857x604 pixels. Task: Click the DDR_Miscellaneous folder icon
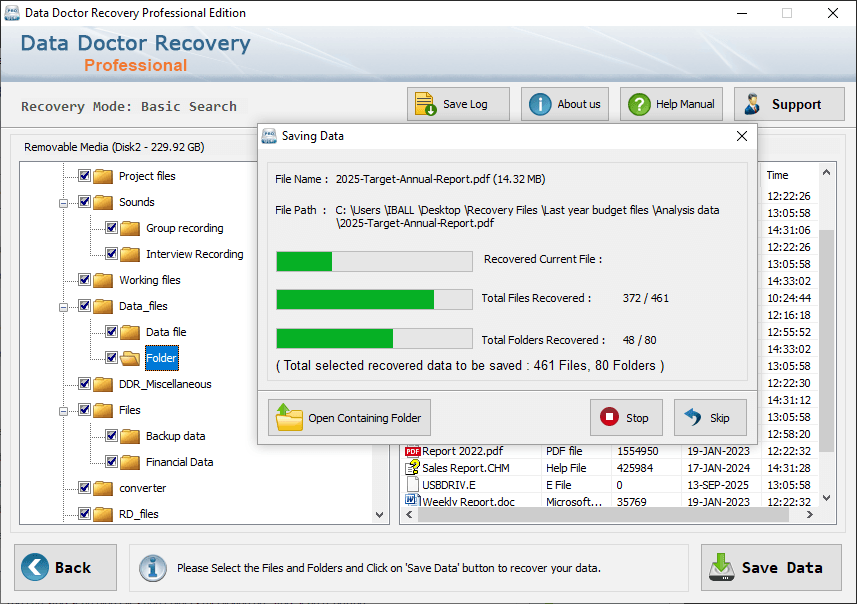coord(103,384)
